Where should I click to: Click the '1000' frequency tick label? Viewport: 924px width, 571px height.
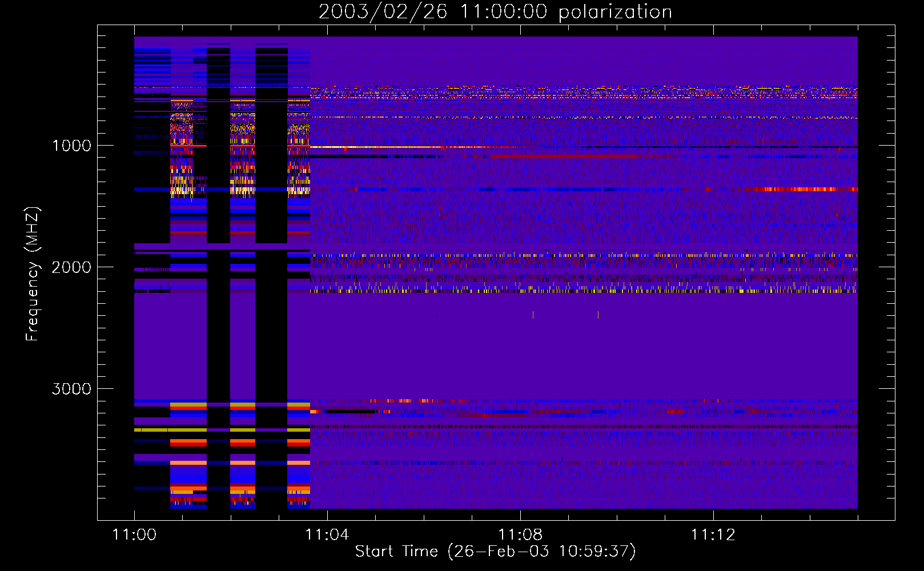point(72,146)
